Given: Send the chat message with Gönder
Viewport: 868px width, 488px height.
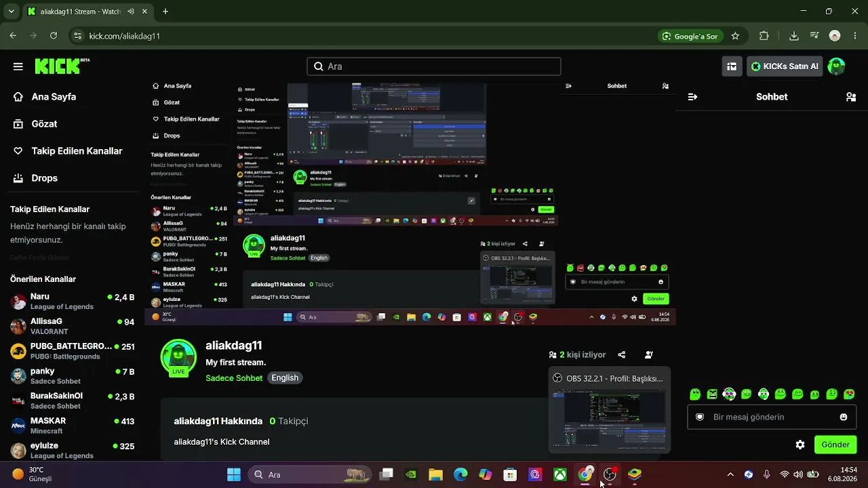Looking at the screenshot, I should pyautogui.click(x=835, y=445).
